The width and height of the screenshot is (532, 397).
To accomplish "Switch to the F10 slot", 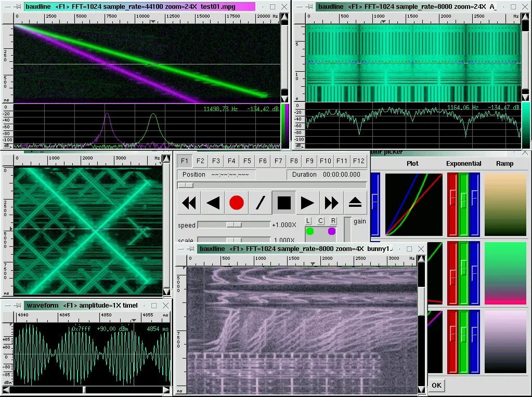I will pyautogui.click(x=326, y=161).
